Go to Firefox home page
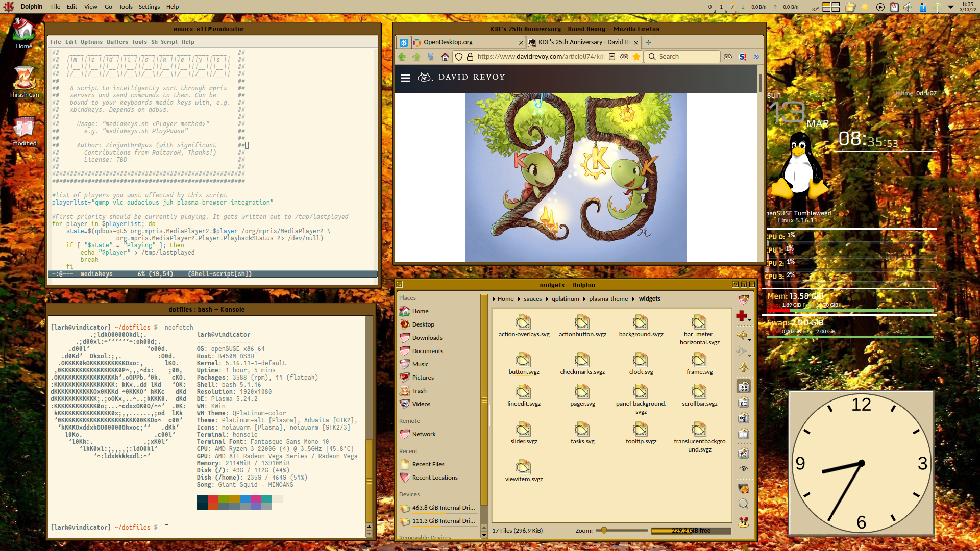The image size is (980, 551). pyautogui.click(x=445, y=57)
